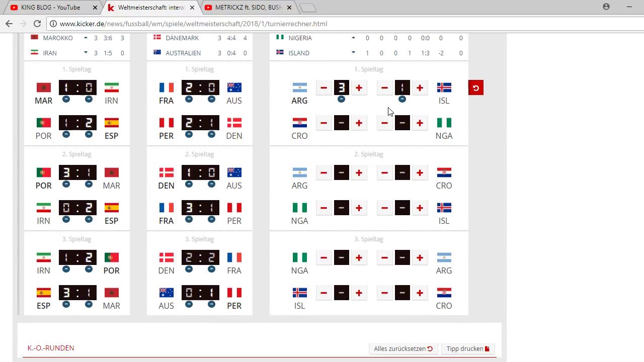Lower Peru's score in AUS vs PER
This screenshot has width=644, height=362.
tap(211, 304)
